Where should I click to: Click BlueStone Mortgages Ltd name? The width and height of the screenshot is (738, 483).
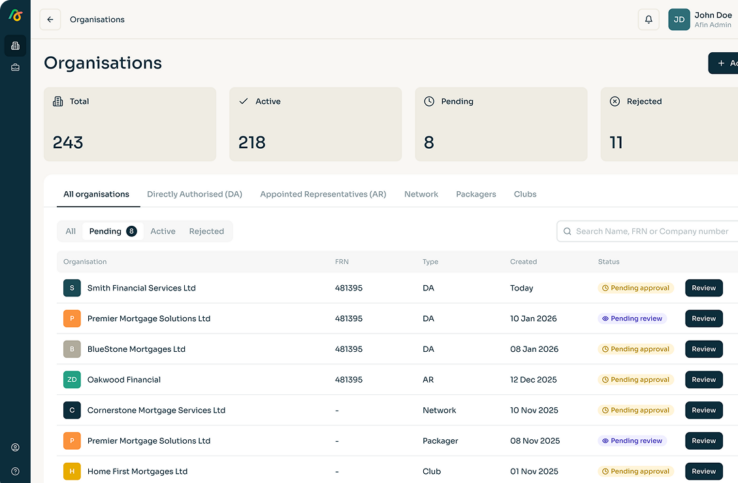136,349
